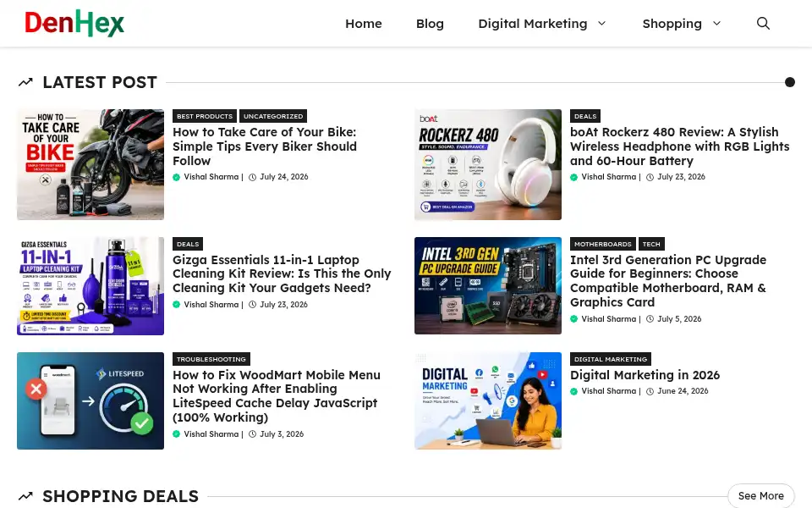Click Vishal Sharma author on bike care post
Screen dimensions: 812x508
coord(211,177)
